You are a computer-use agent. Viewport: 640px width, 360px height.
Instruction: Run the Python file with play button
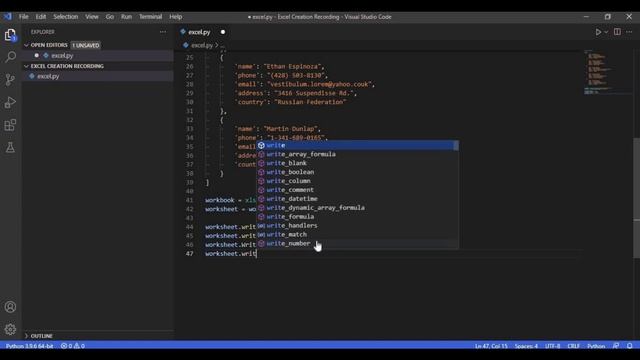click(x=598, y=32)
